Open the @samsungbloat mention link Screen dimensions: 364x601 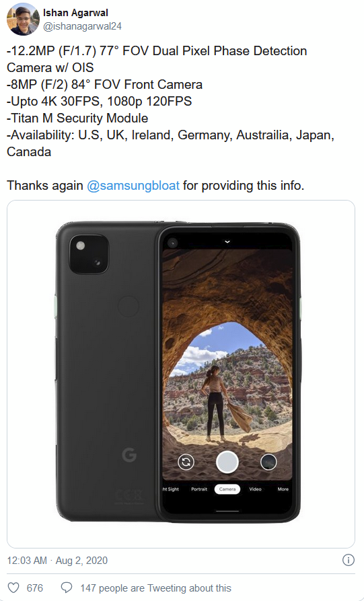(x=133, y=186)
